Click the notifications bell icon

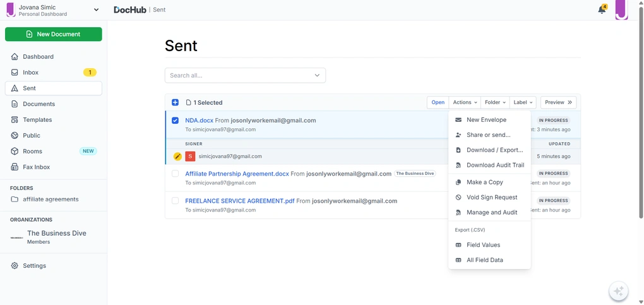[601, 9]
